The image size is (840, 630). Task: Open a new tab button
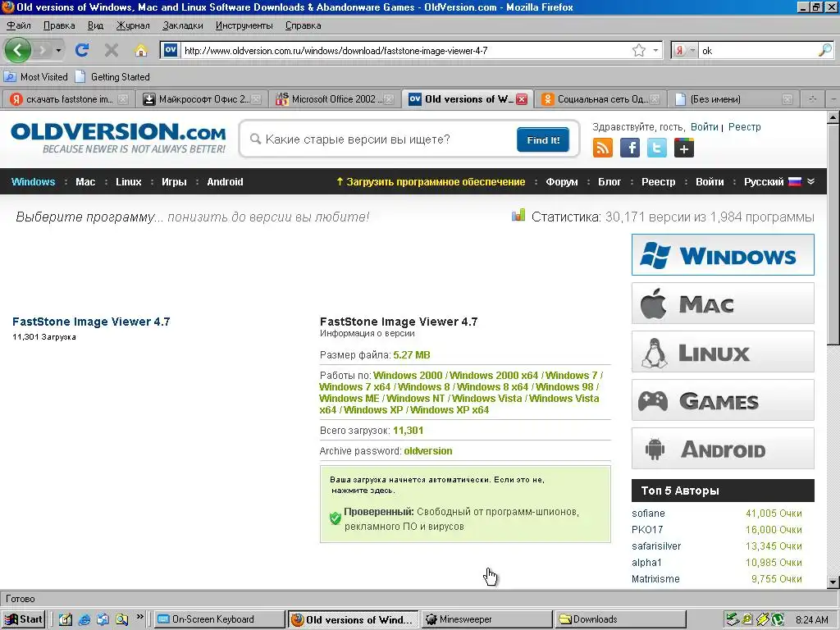(x=812, y=99)
